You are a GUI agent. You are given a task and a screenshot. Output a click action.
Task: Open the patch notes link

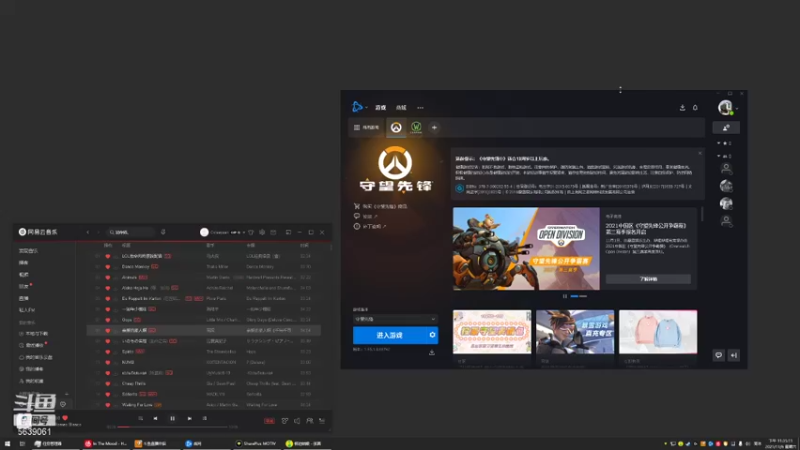pyautogui.click(x=370, y=226)
